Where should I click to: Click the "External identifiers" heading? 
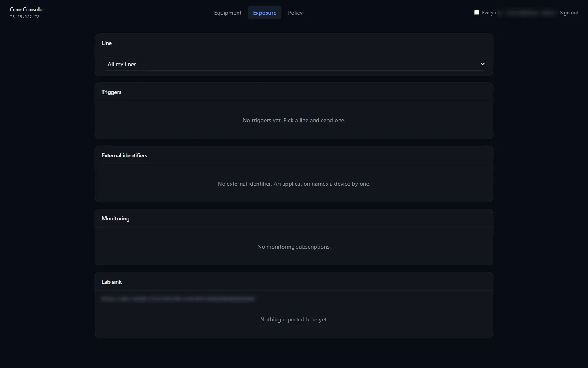point(124,155)
